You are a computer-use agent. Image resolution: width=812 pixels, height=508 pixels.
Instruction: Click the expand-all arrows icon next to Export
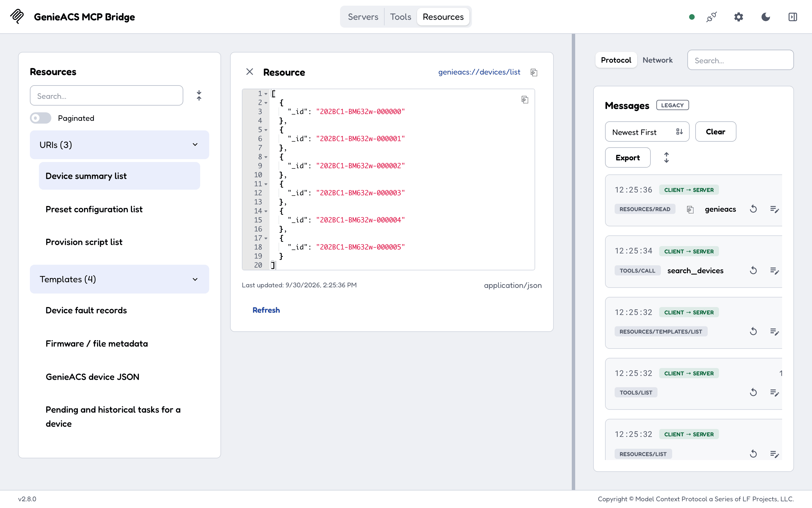click(x=667, y=157)
